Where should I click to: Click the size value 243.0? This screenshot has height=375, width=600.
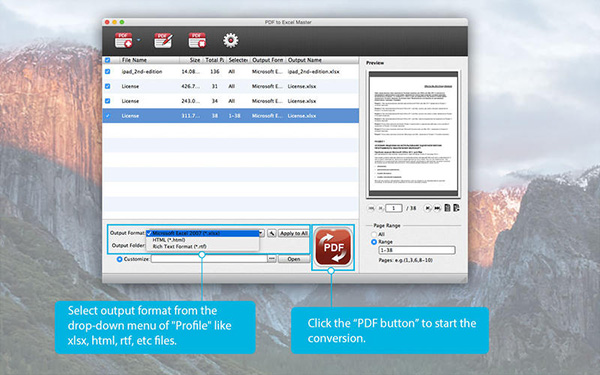(x=191, y=101)
